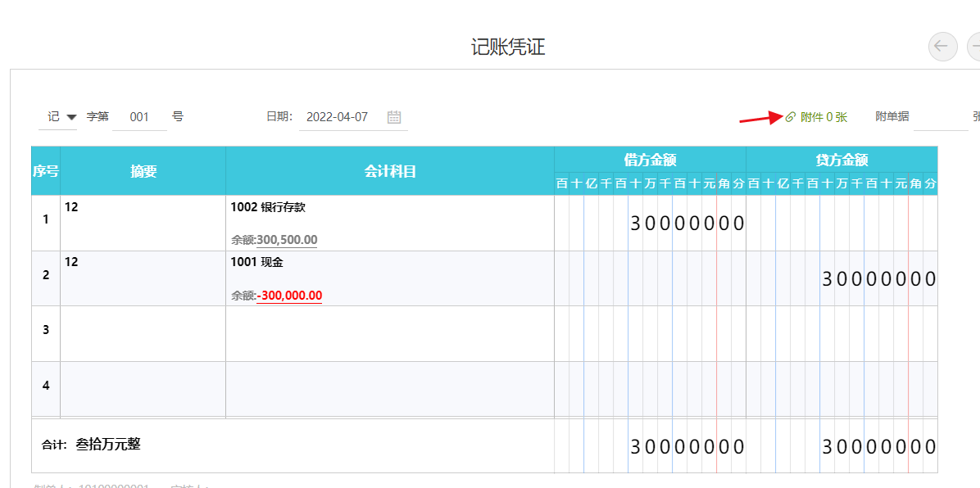Open balance link 300,500.00
The image size is (980, 488).
[x=287, y=240]
